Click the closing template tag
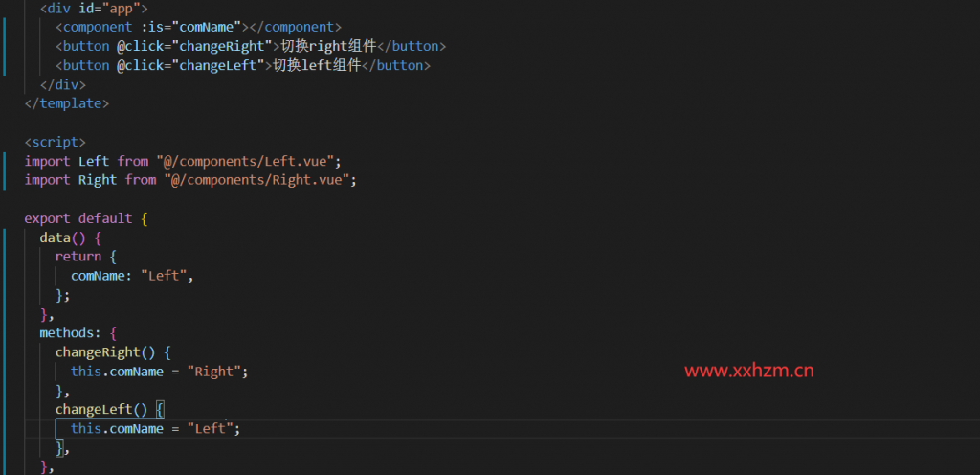This screenshot has height=475, width=980. tap(67, 103)
